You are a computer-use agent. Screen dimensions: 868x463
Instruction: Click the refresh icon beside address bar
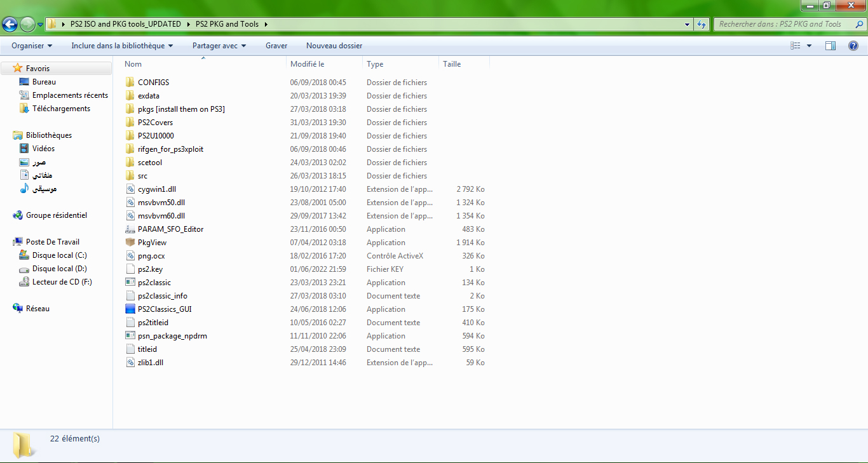point(702,24)
